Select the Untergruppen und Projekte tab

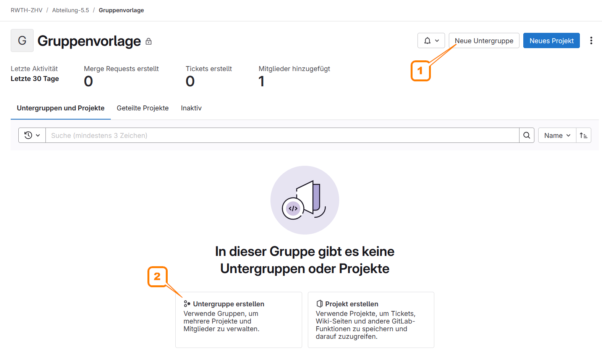(x=61, y=108)
